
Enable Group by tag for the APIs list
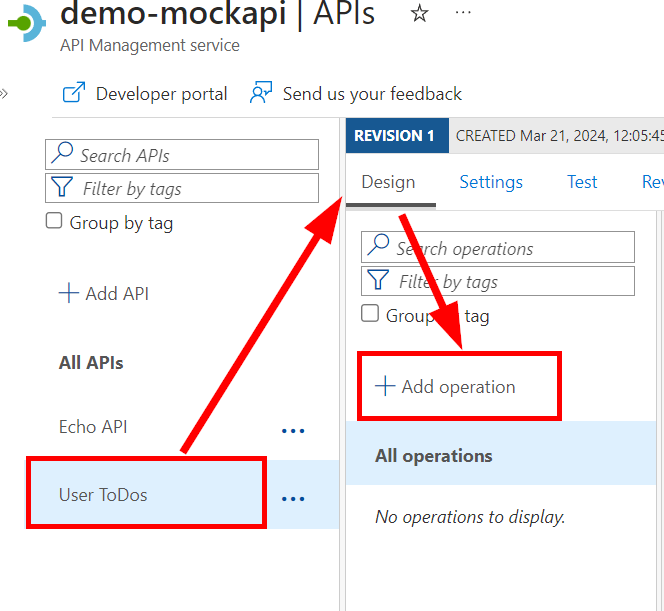point(55,222)
